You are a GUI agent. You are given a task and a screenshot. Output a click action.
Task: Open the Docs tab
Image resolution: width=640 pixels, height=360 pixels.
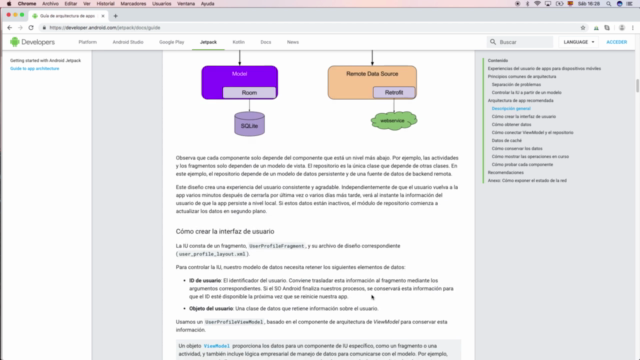coord(266,42)
